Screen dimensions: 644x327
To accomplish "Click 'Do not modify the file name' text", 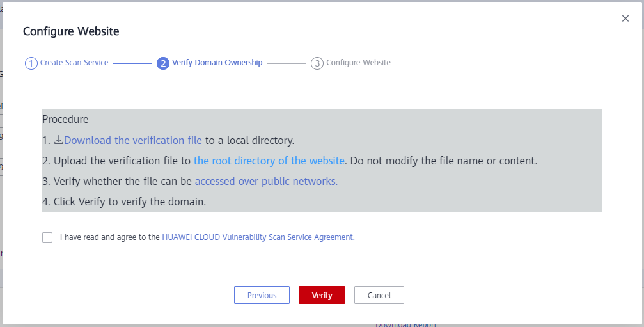I will point(417,161).
